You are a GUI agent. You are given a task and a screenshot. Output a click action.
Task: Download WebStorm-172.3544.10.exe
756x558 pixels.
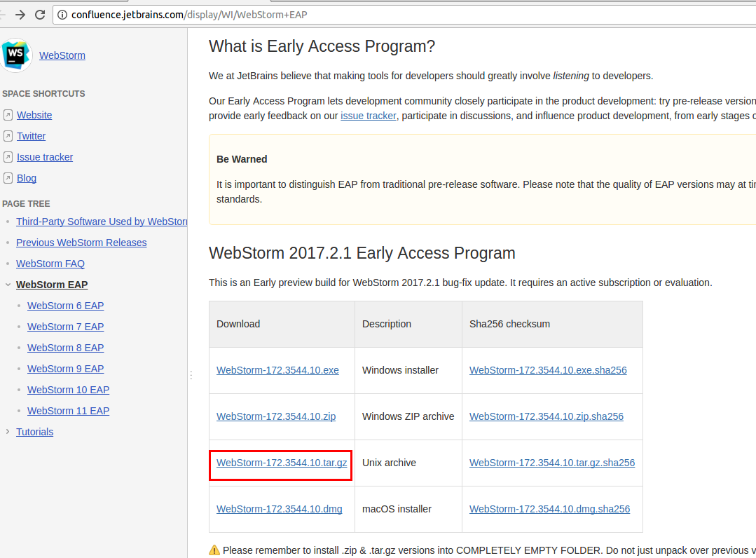pyautogui.click(x=277, y=370)
